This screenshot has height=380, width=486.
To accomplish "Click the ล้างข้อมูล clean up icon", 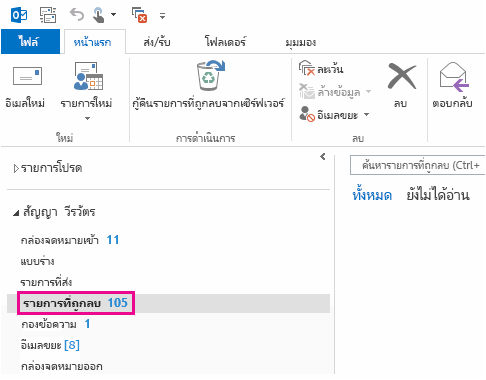I will coord(307,91).
